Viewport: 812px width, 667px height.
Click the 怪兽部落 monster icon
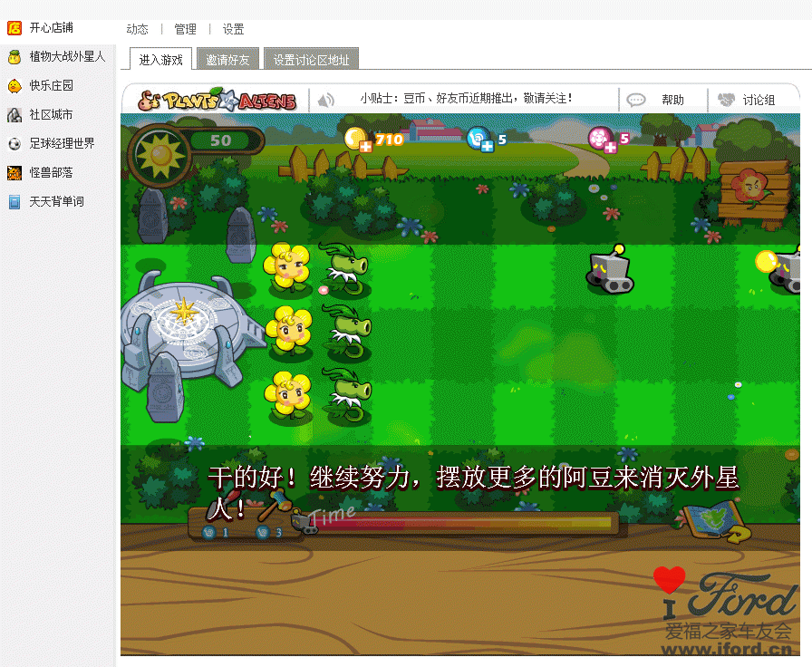click(x=14, y=172)
